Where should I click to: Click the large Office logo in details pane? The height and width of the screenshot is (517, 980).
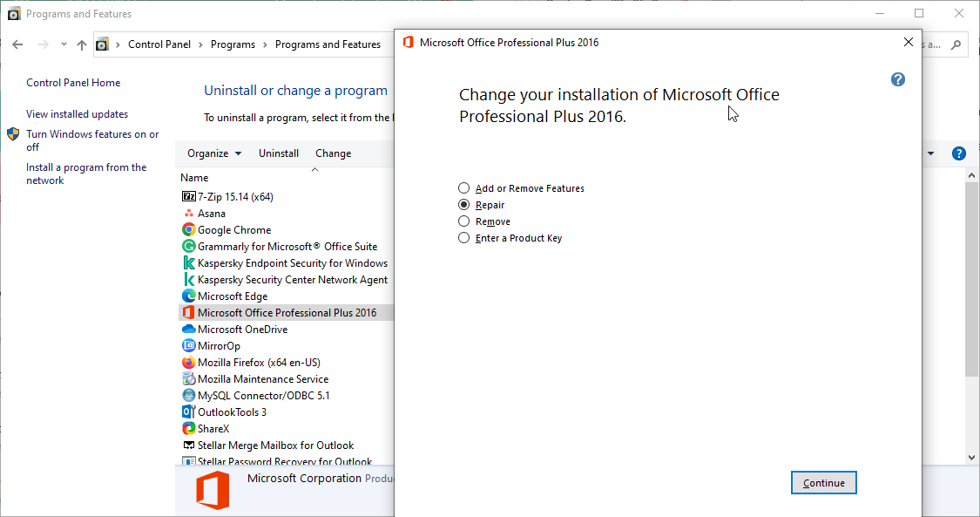point(213,491)
